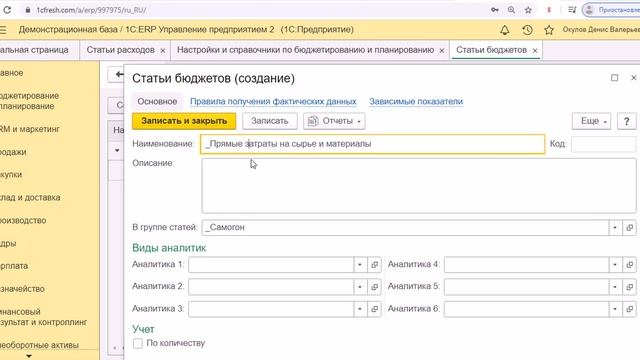Click the browser address bar URL
Image resolution: width=640 pixels, height=360 pixels.
pyautogui.click(x=91, y=10)
